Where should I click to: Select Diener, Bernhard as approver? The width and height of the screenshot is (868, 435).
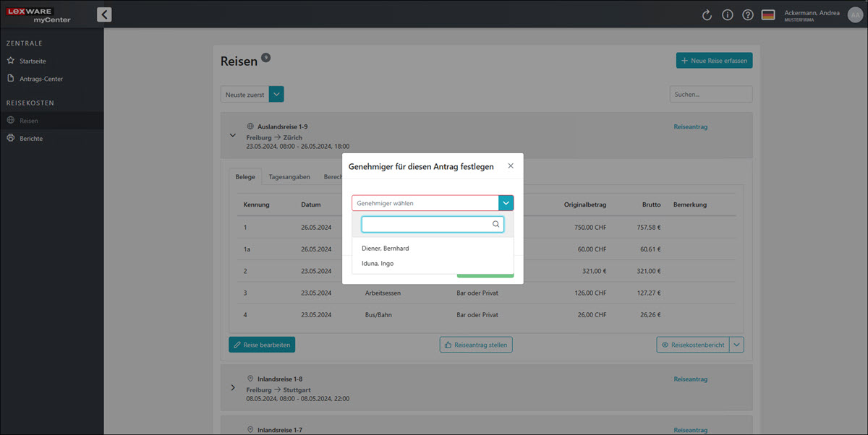[x=386, y=249]
